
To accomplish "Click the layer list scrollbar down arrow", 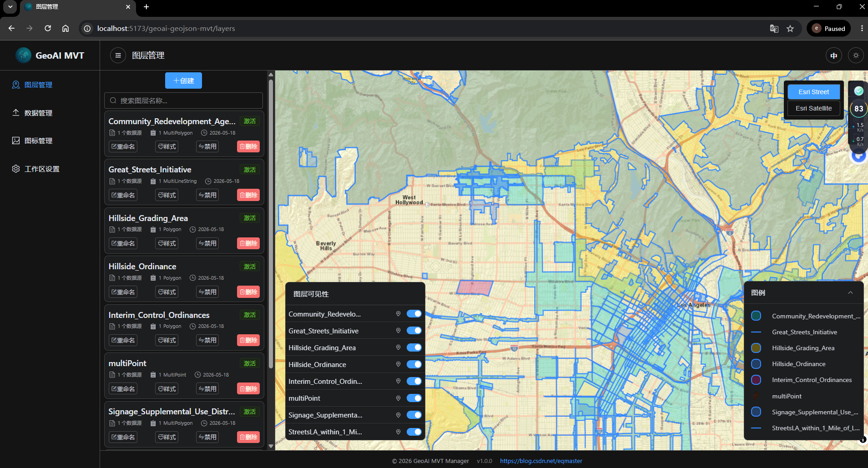I will (x=271, y=446).
